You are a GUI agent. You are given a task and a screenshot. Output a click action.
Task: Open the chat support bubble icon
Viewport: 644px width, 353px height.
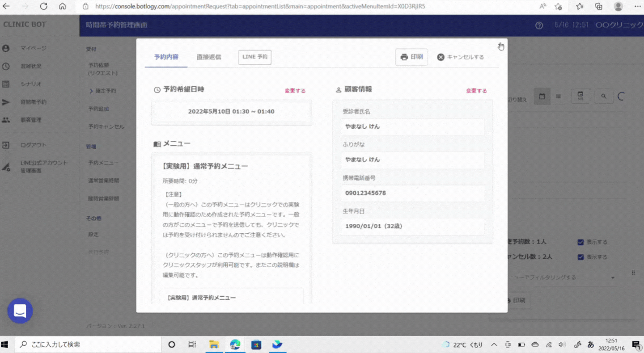tap(20, 311)
